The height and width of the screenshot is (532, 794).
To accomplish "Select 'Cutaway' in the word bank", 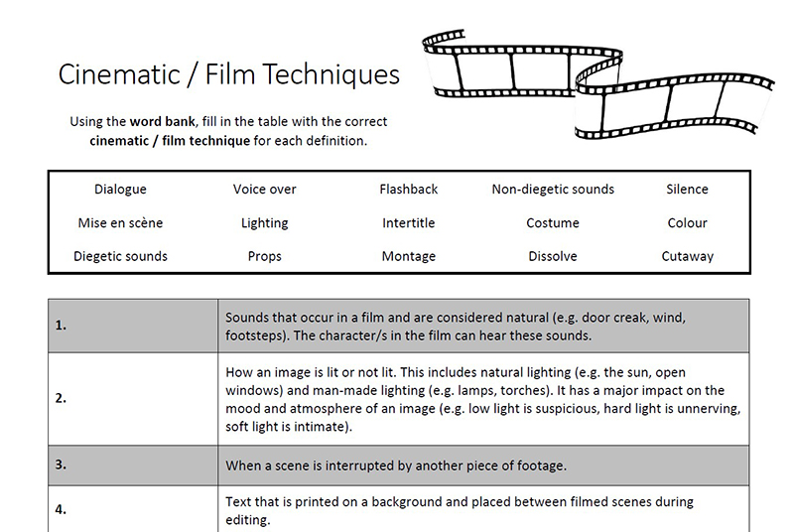I will coord(687,257).
